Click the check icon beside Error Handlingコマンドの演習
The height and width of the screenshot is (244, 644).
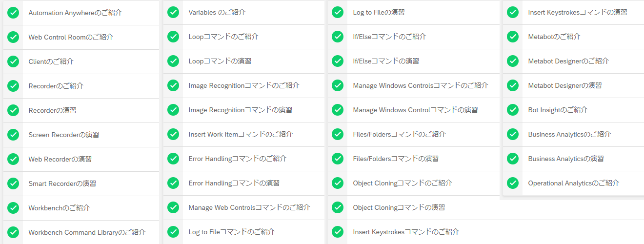pyautogui.click(x=173, y=183)
